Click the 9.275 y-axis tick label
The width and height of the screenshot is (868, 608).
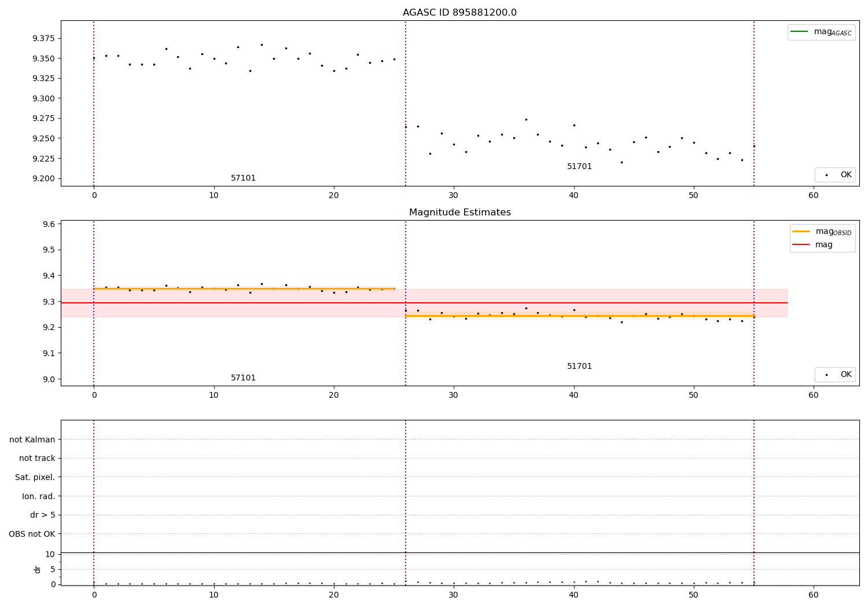[x=44, y=119]
